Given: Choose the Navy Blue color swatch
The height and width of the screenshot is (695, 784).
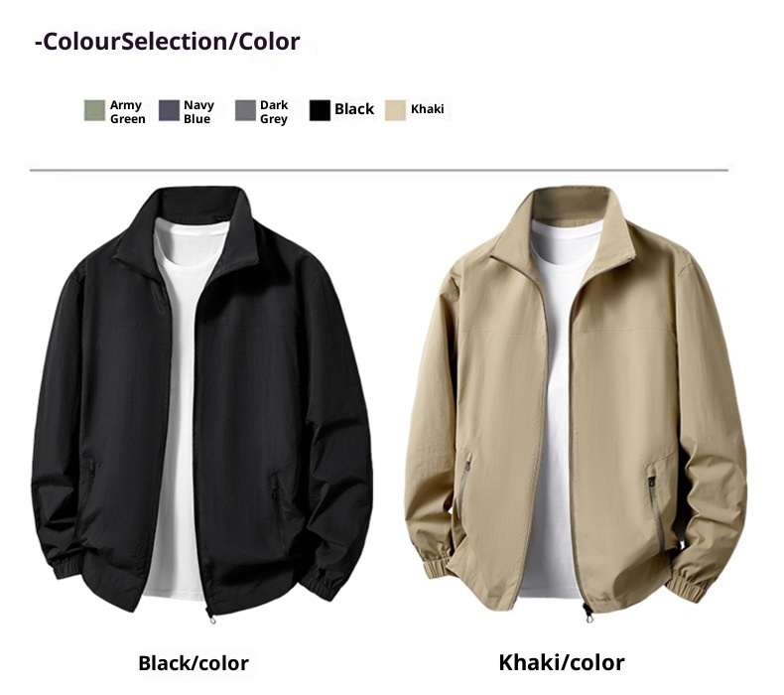Looking at the screenshot, I should (169, 110).
